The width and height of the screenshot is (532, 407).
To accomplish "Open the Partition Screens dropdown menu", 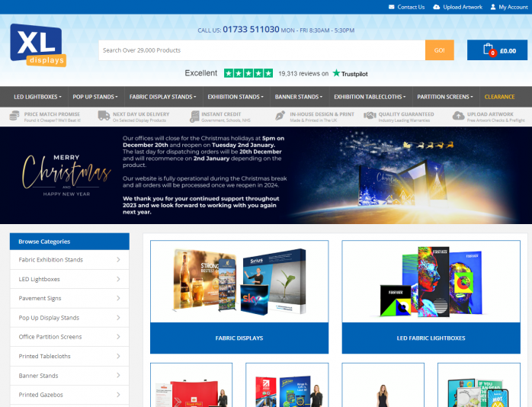I will click(445, 97).
